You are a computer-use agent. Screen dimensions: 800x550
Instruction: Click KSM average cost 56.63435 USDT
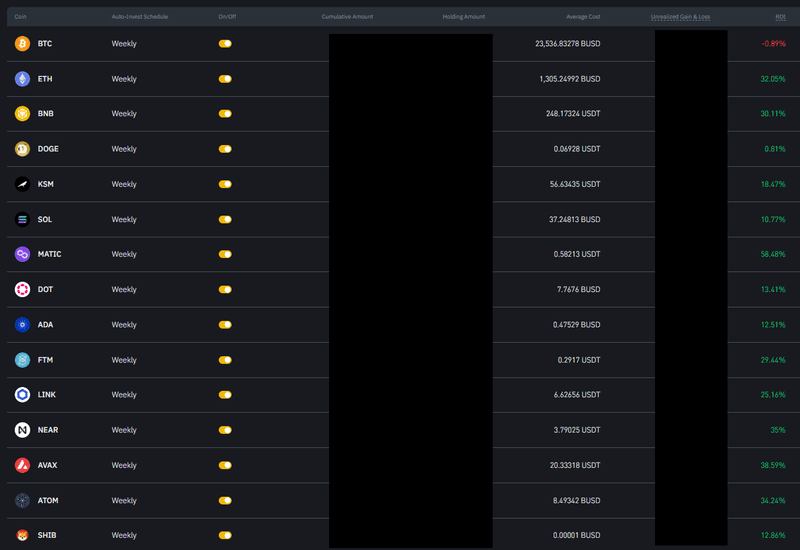pyautogui.click(x=574, y=184)
